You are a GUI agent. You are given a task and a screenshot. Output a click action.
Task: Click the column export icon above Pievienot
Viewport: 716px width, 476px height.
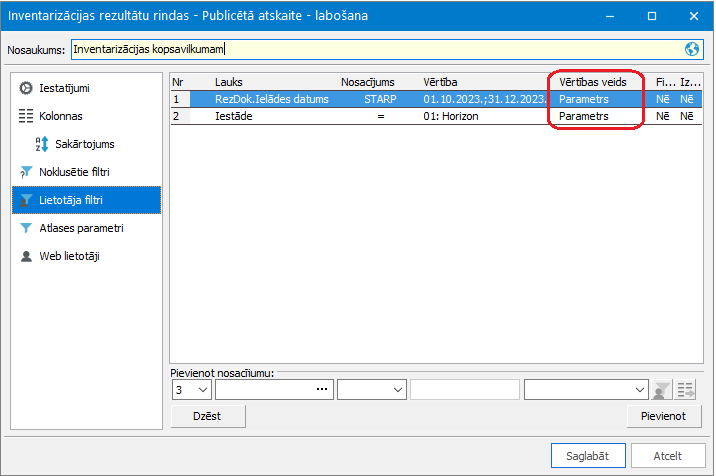coord(685,390)
